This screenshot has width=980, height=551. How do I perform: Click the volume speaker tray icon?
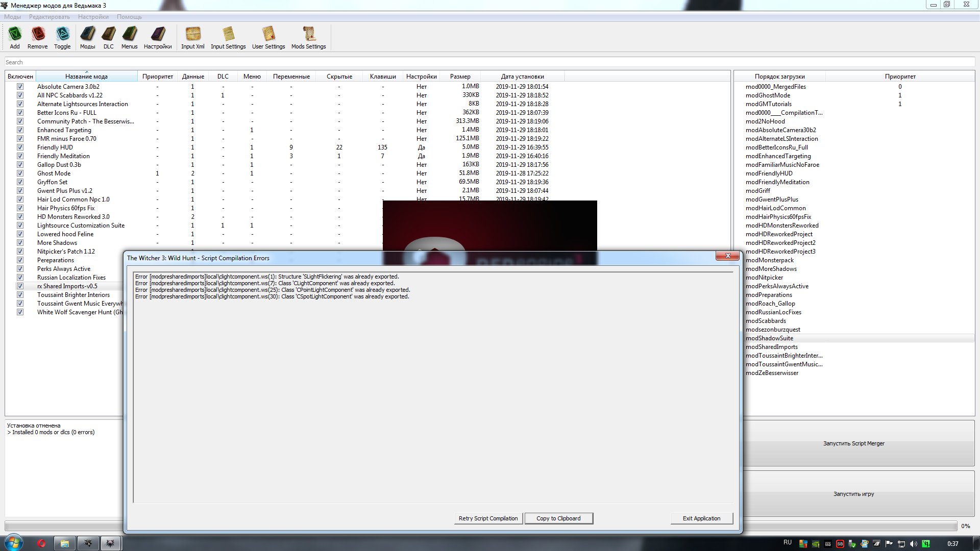(x=914, y=544)
